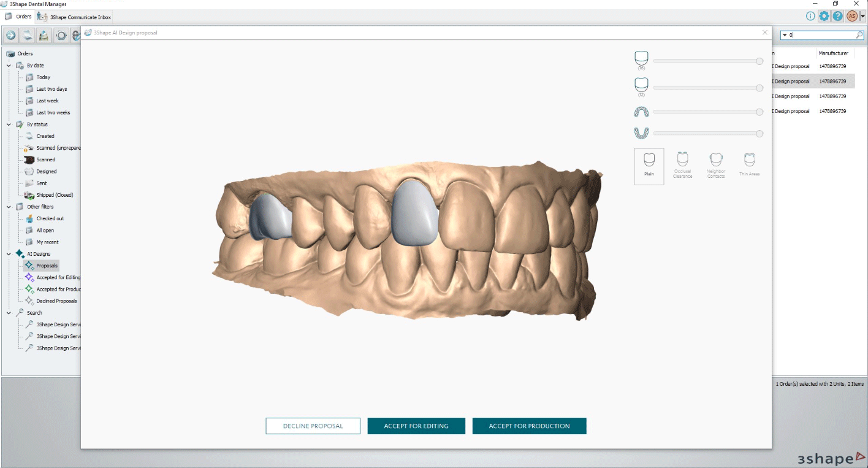The width and height of the screenshot is (868, 468).
Task: Click the lower jaw arch icon
Action: click(641, 133)
